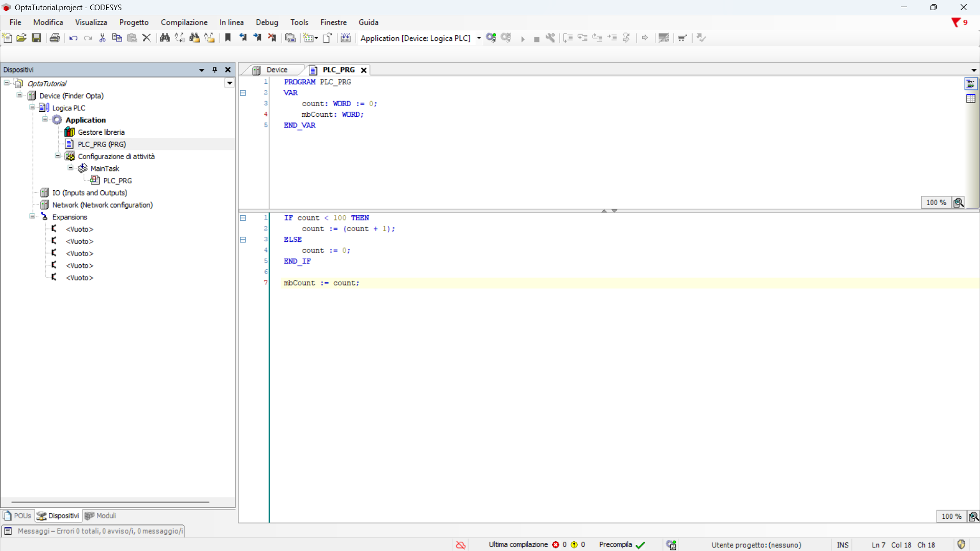The image size is (980, 551).
Task: Click the Login (go online) icon
Action: (x=491, y=38)
